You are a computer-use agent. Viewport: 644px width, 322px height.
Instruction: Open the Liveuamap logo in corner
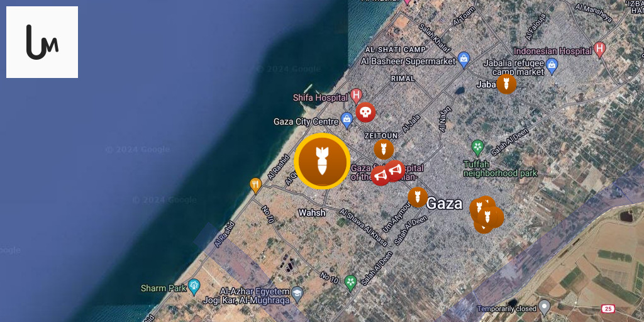tap(42, 42)
